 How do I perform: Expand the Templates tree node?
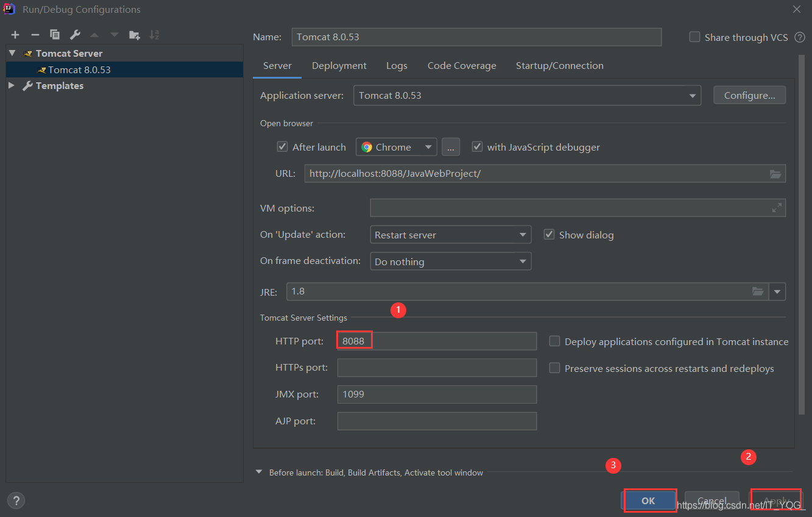(12, 86)
